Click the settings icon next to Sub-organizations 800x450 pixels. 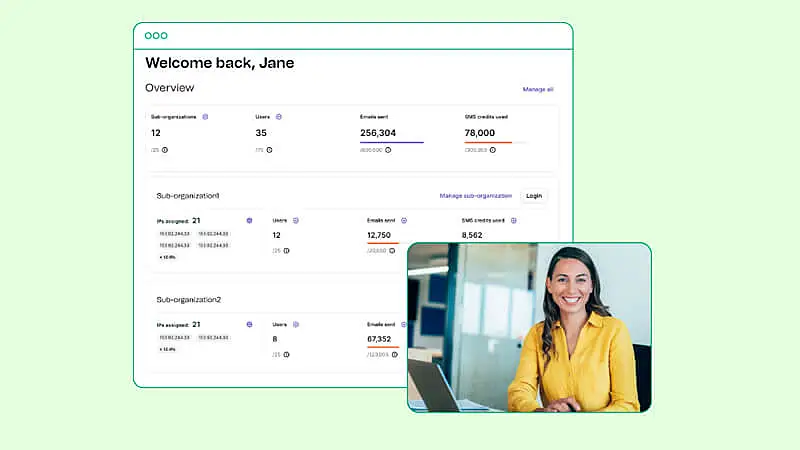click(205, 117)
